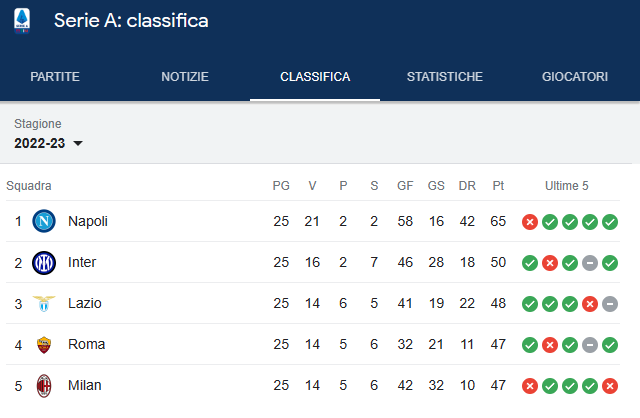Click Inter's grey draw result icon
This screenshot has width=640, height=418.
coord(590,263)
